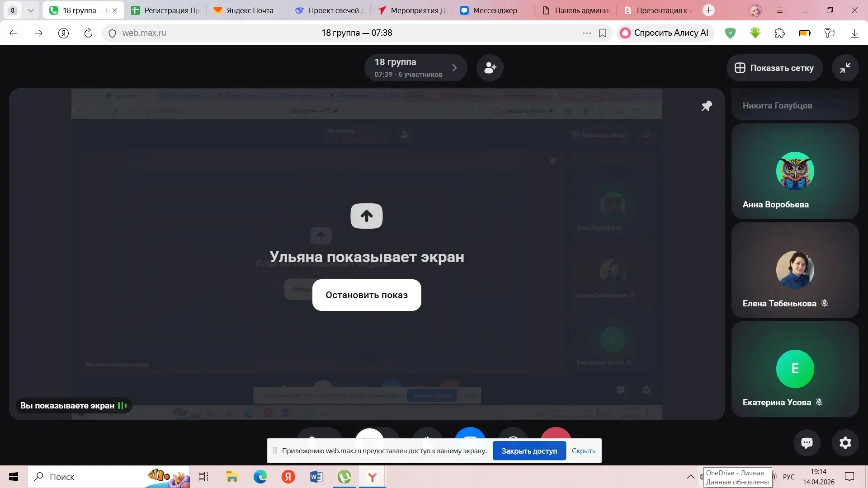Image resolution: width=868 pixels, height=488 pixels.
Task: Open call settings gear icon
Action: click(x=845, y=443)
